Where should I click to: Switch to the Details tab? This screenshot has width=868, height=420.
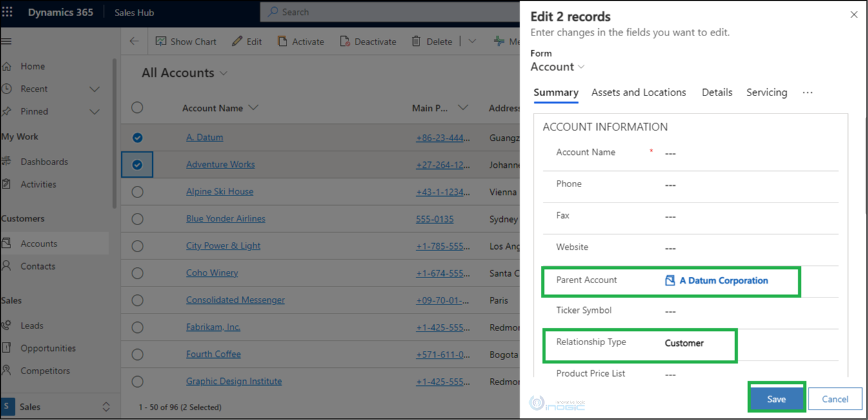tap(717, 92)
